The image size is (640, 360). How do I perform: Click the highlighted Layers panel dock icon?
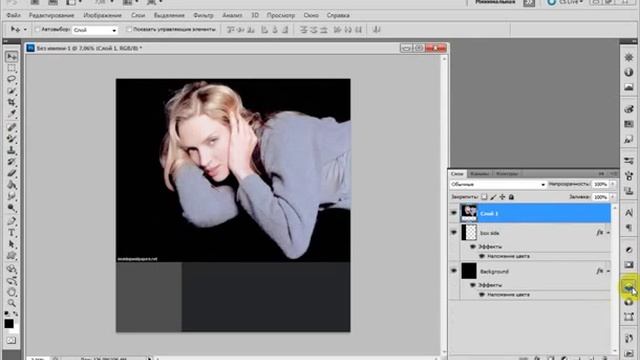tap(629, 287)
